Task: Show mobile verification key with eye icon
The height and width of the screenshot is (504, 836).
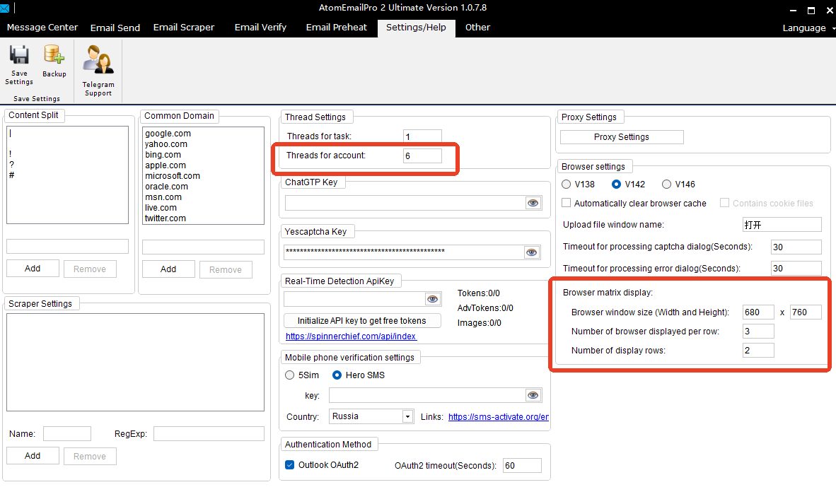Action: point(533,395)
